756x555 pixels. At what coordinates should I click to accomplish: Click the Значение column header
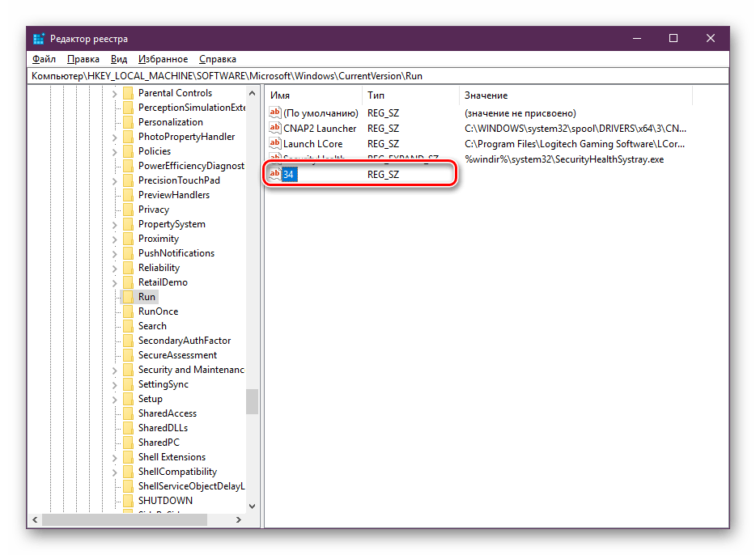pyautogui.click(x=575, y=95)
